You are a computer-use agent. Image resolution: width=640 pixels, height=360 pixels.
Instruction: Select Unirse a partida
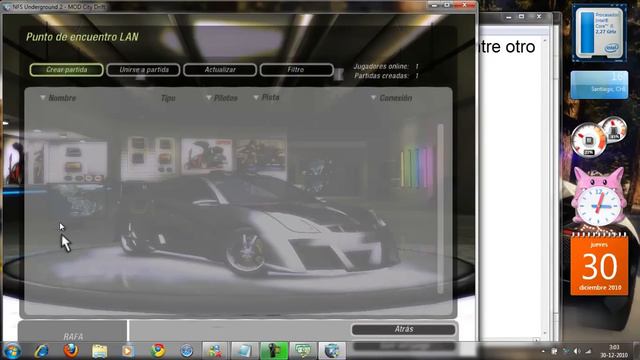[143, 70]
